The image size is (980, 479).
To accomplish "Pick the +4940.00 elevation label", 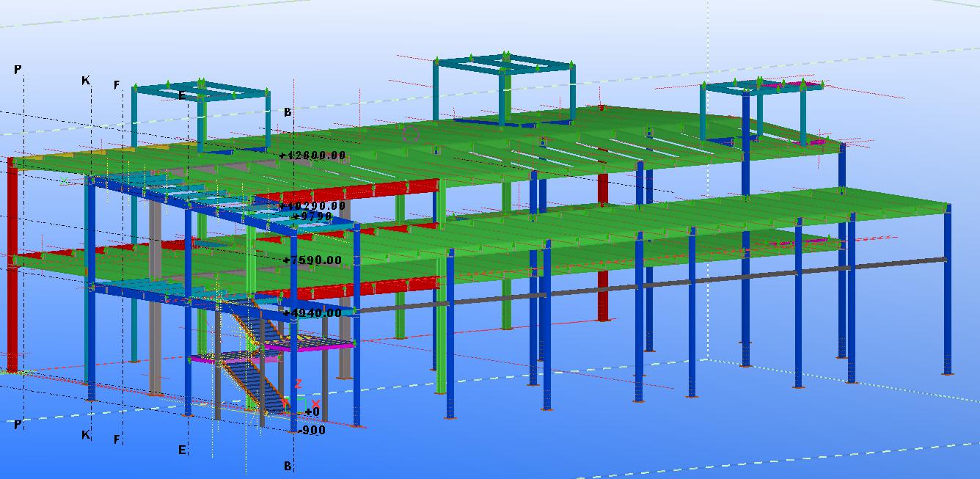I will point(312,313).
